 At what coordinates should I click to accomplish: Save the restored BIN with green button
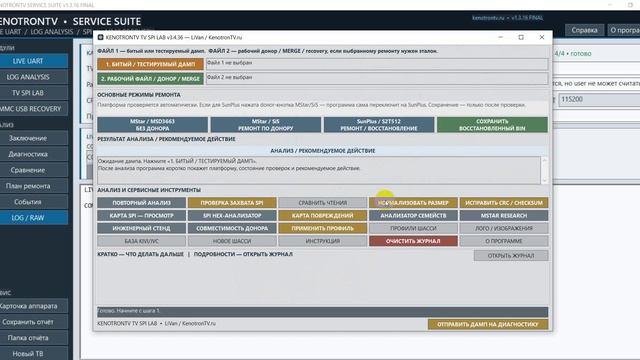click(x=492, y=124)
